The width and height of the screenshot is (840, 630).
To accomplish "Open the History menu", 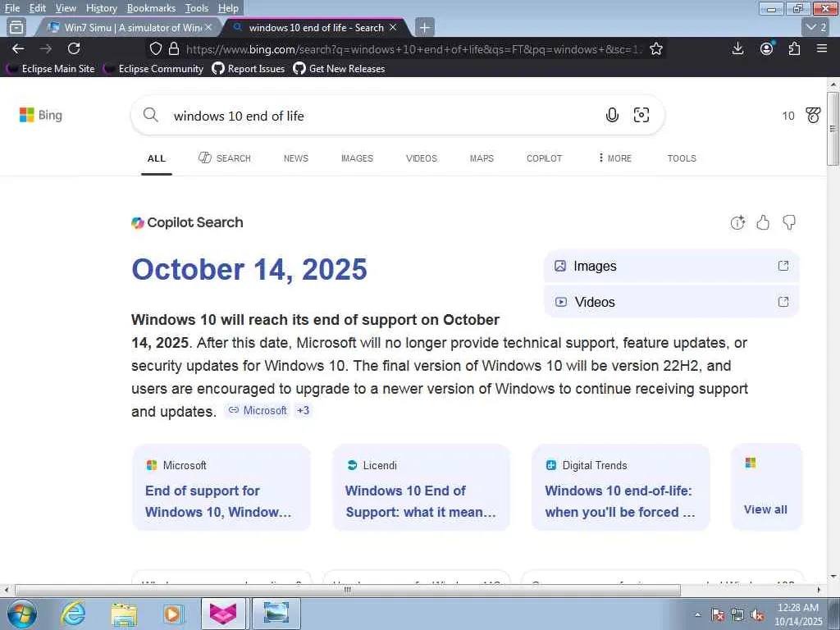I will pyautogui.click(x=101, y=8).
